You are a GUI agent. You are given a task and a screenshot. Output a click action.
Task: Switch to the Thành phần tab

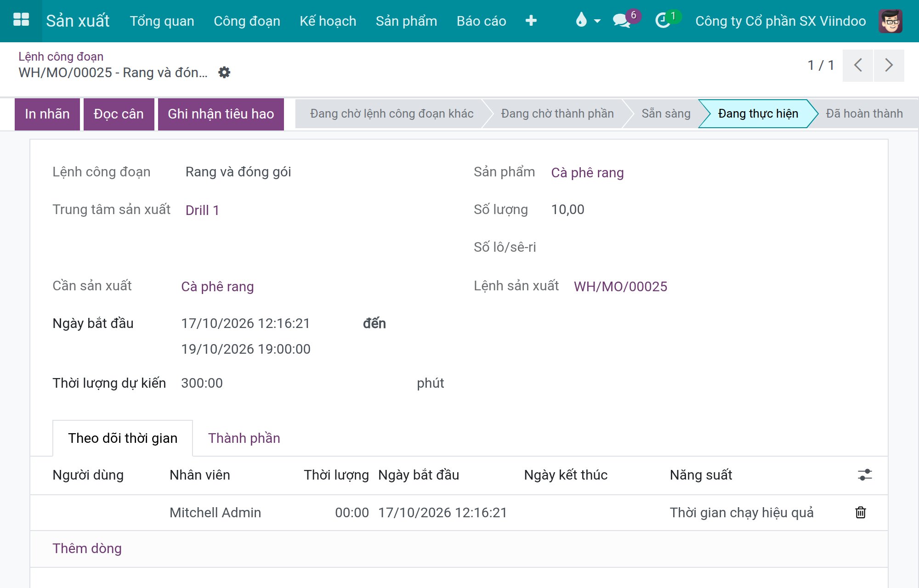[244, 438]
